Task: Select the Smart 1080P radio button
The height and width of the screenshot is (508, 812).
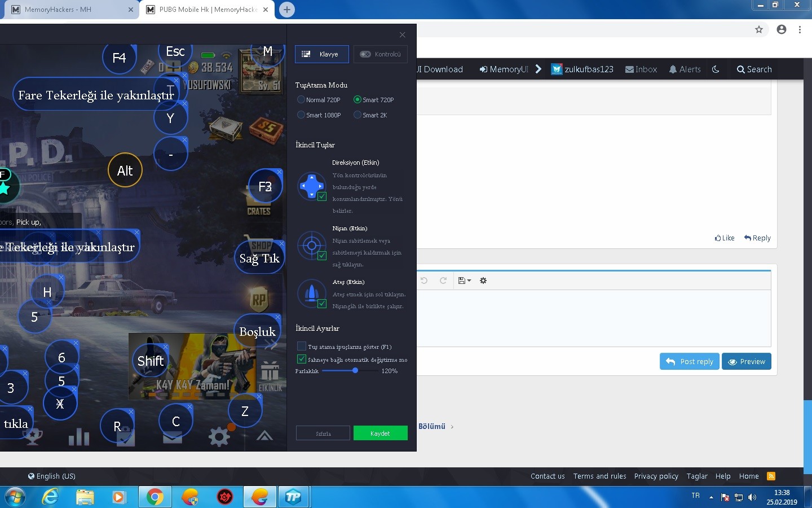Action: (x=301, y=115)
